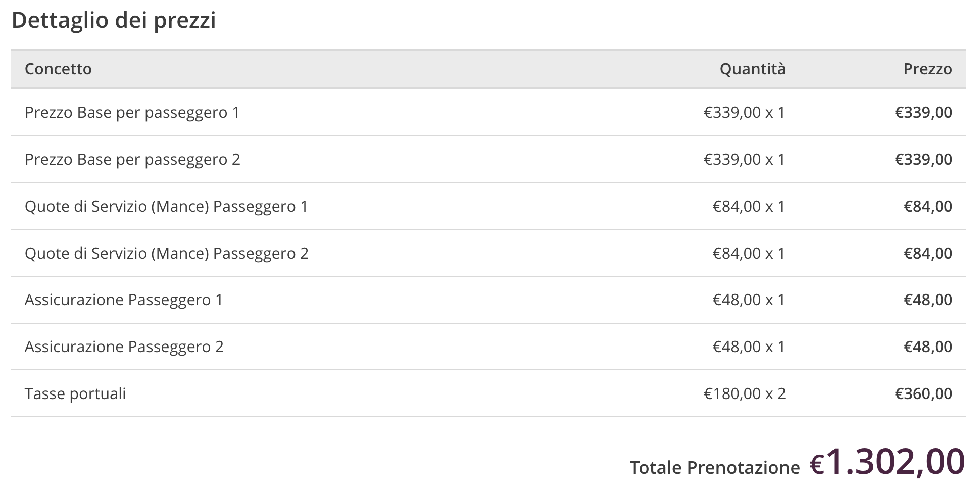Screen dimensions: 980x494
Task: Click passenger 1 base price €339,00 in bold
Action: 923,112
